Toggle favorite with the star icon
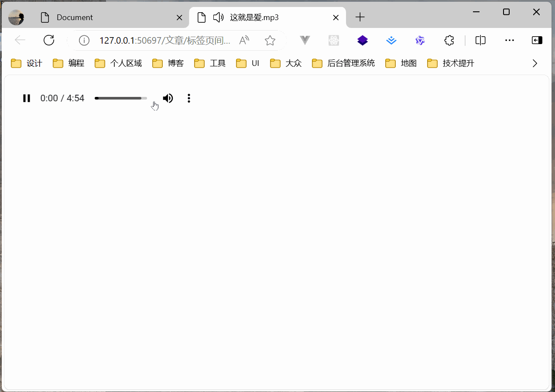555x392 pixels. 270,40
